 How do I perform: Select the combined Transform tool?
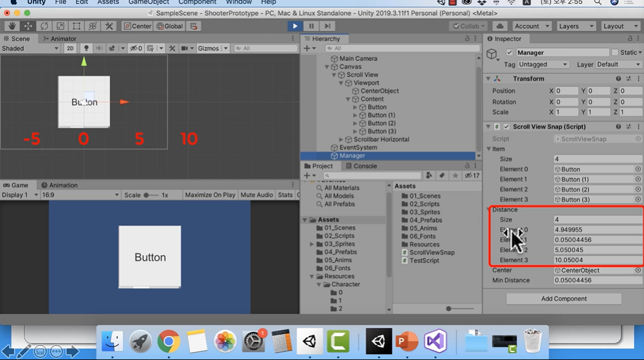pyautogui.click(x=93, y=26)
